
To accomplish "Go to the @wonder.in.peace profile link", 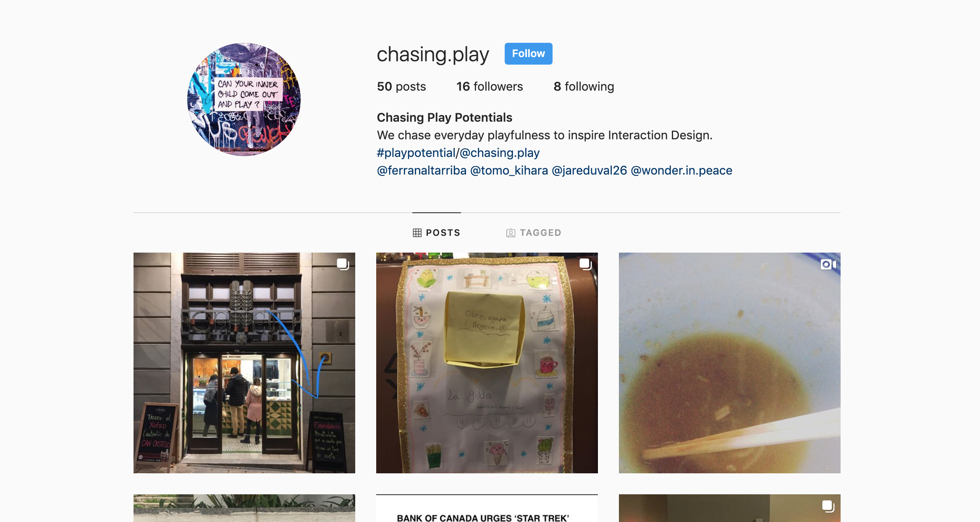I will 681,170.
